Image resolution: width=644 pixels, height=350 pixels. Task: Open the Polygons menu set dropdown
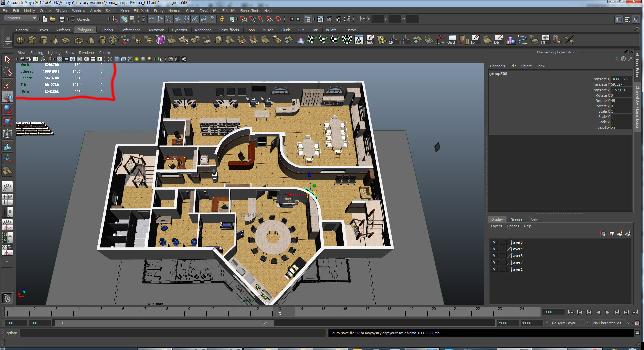20,18
